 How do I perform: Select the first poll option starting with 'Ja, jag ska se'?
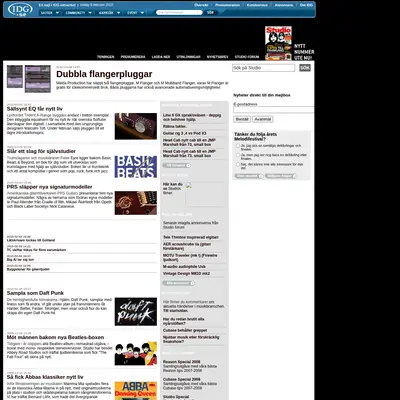pos(238,146)
